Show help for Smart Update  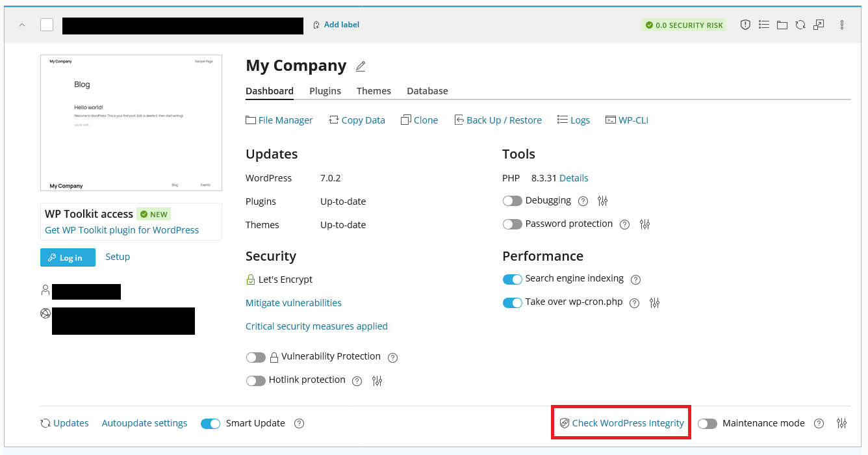pyautogui.click(x=299, y=423)
